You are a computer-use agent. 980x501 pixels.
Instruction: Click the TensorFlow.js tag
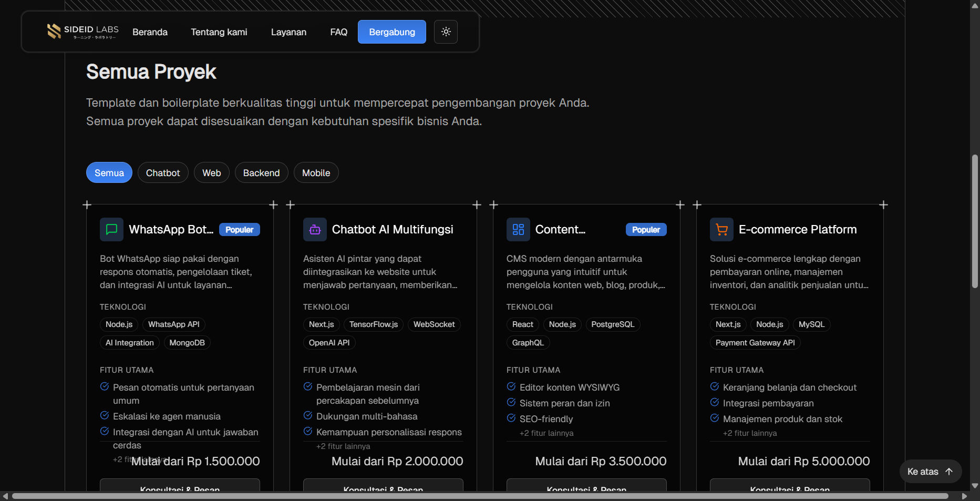point(374,324)
